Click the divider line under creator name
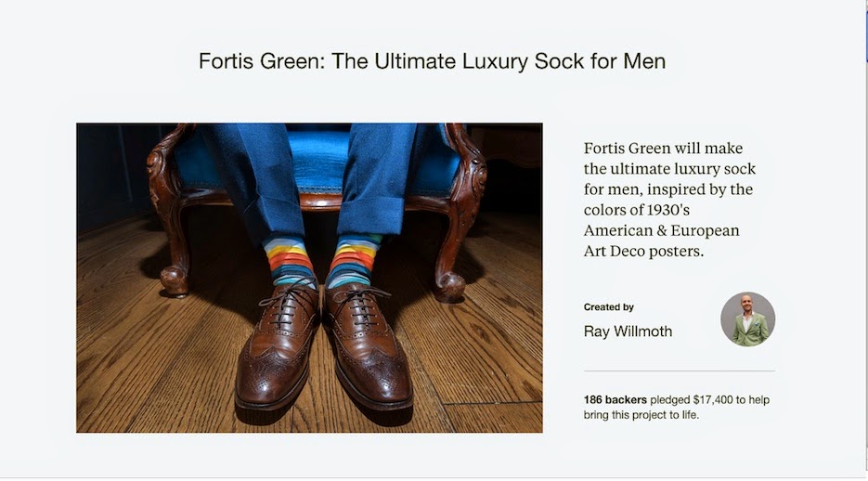868x481 pixels. (x=680, y=370)
